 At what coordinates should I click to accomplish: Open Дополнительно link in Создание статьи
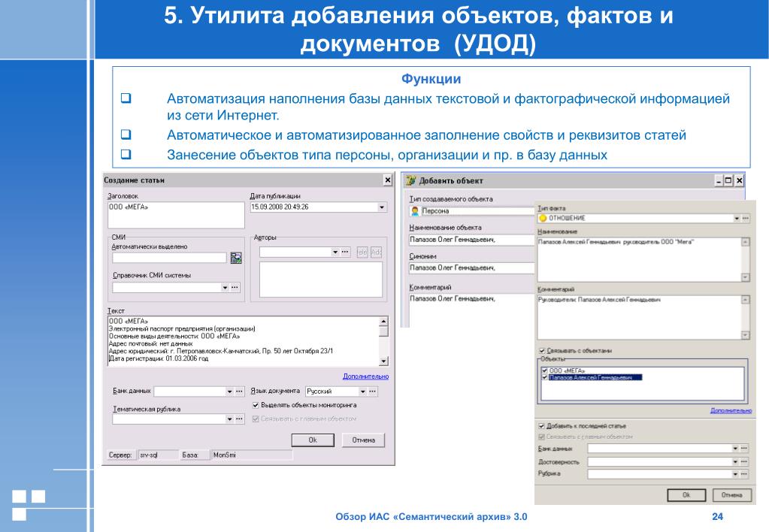365,376
